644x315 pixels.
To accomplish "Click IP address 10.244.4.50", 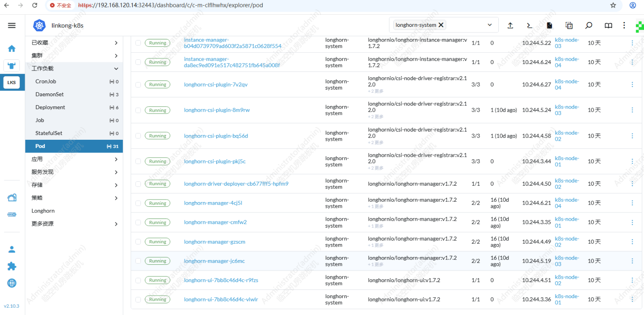I will pos(536,184).
